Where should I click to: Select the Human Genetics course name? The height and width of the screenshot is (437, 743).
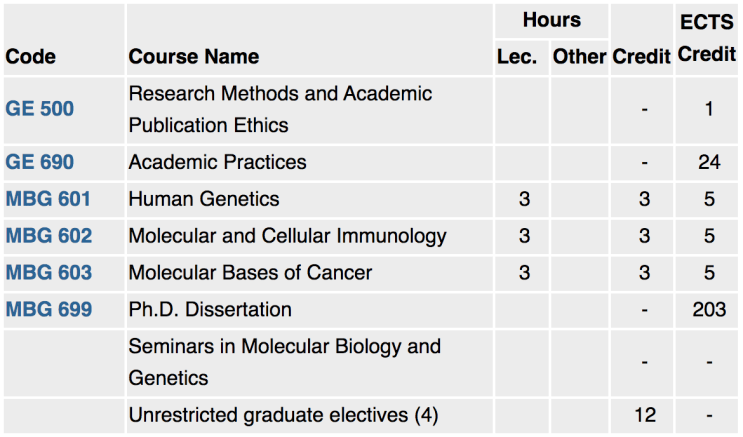click(x=204, y=199)
